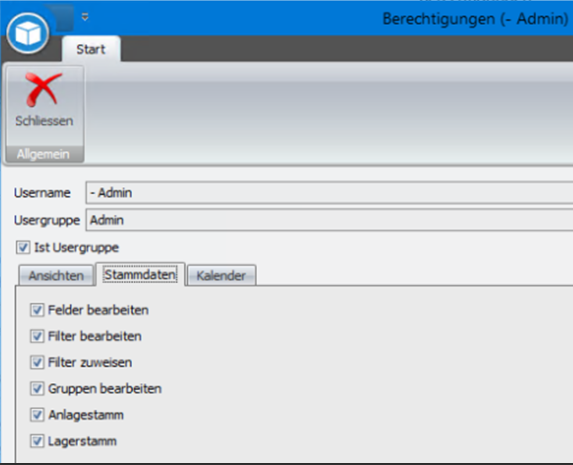Open the Stammdaten tab
This screenshot has height=465, width=573.
click(140, 275)
